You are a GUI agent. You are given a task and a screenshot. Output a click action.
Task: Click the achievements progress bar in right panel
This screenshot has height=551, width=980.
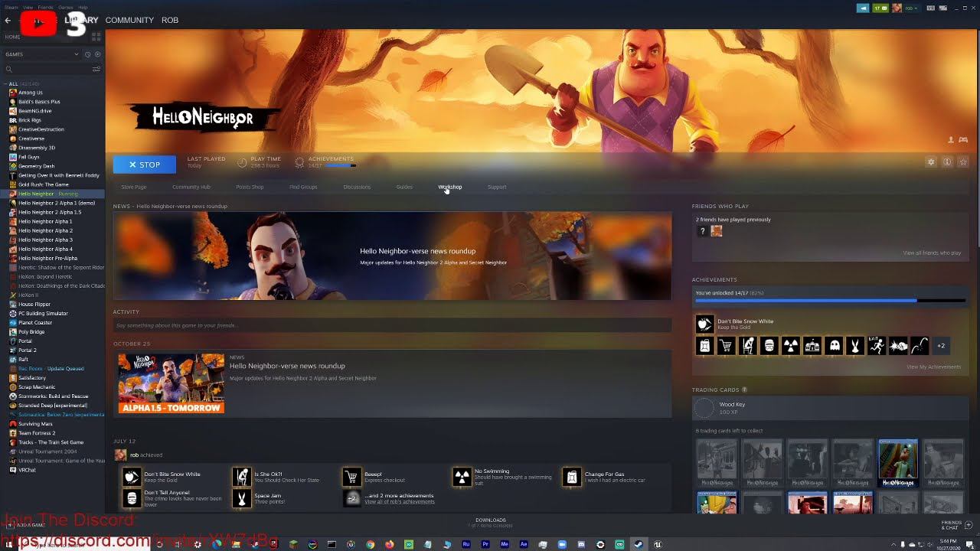coord(830,300)
